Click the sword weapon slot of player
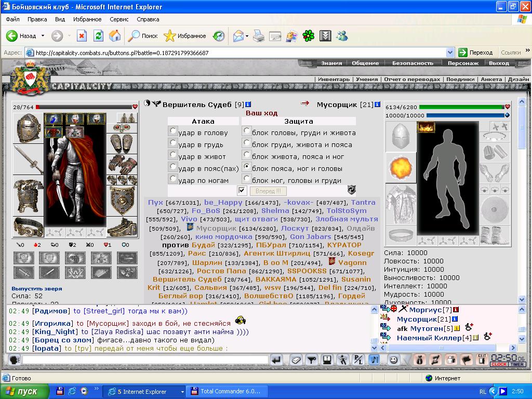This screenshot has width=532, height=399. pos(28,159)
